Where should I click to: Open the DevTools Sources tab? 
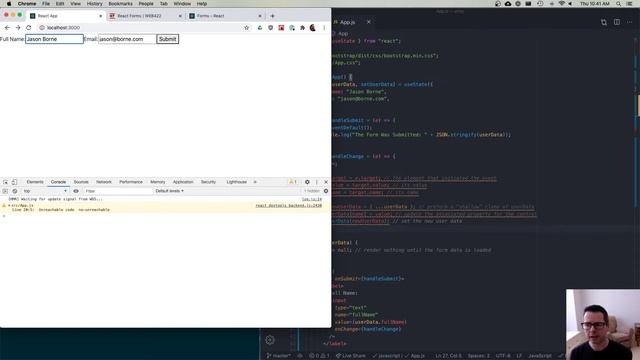[x=81, y=182]
